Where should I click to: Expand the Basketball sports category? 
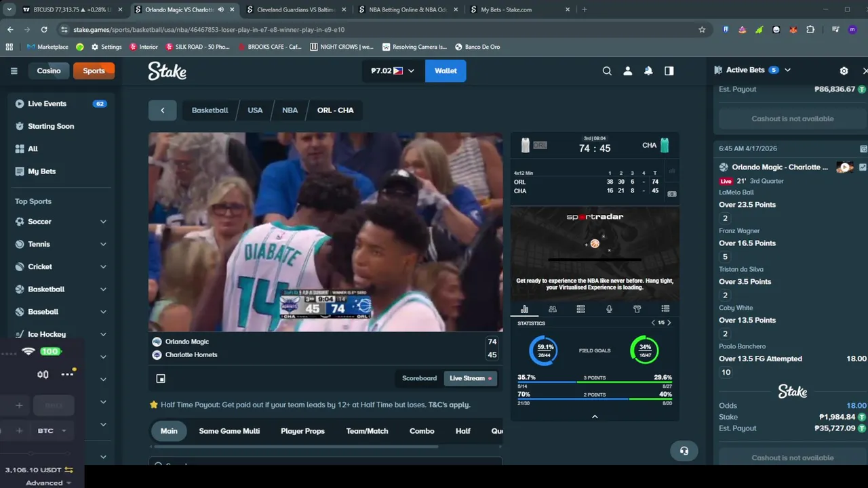click(103, 289)
